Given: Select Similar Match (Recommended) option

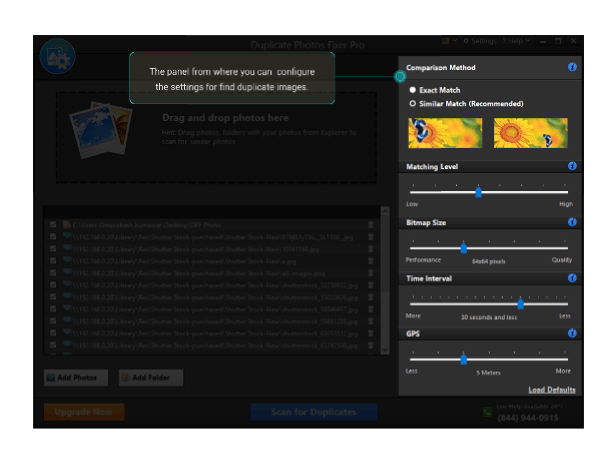Looking at the screenshot, I should [413, 103].
